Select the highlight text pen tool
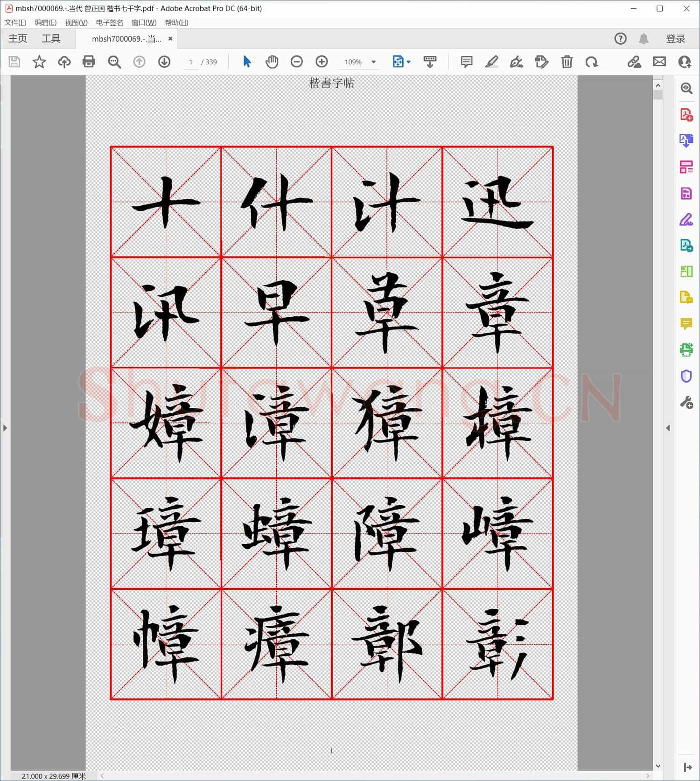This screenshot has height=781, width=700. (491, 62)
